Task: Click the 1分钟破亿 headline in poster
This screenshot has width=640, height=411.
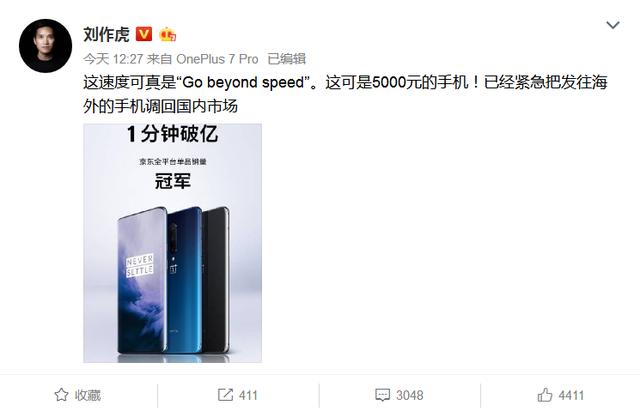Action: (x=172, y=134)
